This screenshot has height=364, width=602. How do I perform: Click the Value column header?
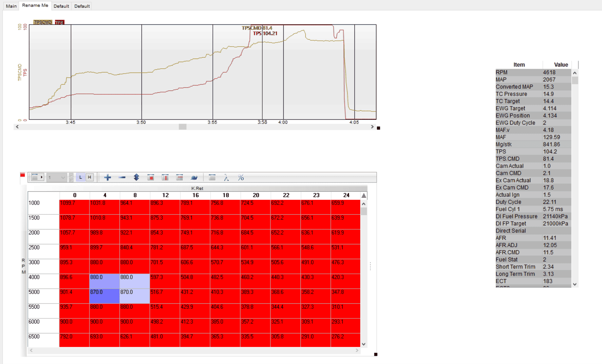pyautogui.click(x=561, y=65)
